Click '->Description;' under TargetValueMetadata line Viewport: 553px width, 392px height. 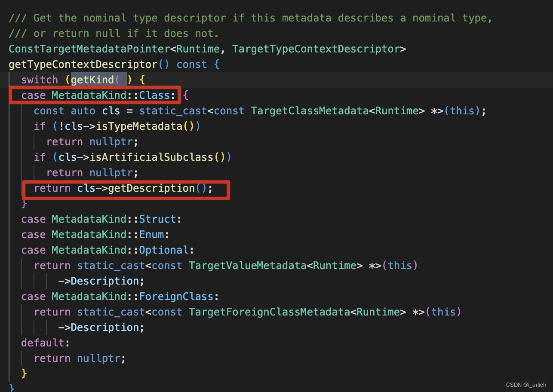click(101, 281)
